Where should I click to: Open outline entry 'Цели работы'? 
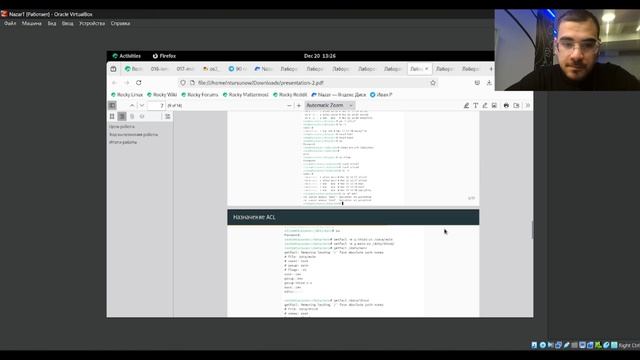pos(122,127)
